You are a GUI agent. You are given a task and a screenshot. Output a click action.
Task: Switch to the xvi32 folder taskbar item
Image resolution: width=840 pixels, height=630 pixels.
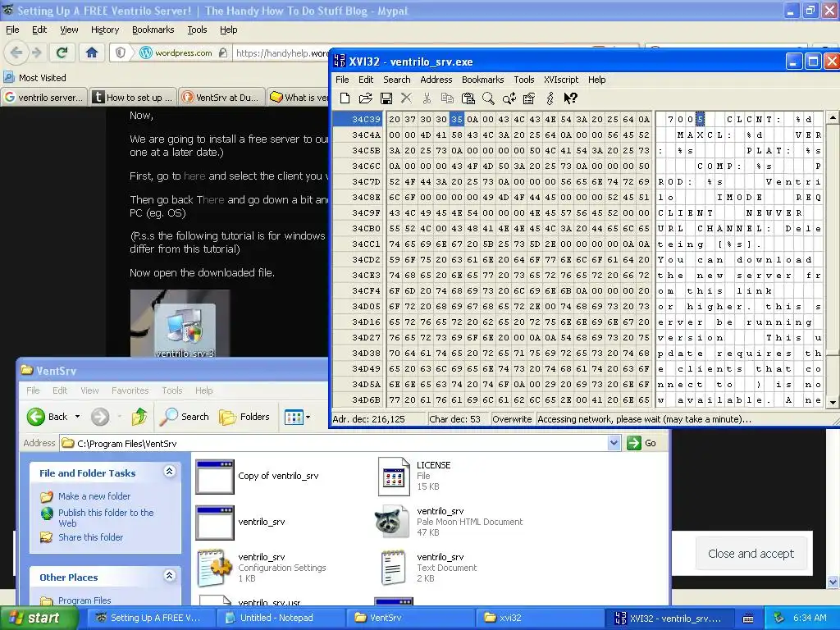point(539,618)
